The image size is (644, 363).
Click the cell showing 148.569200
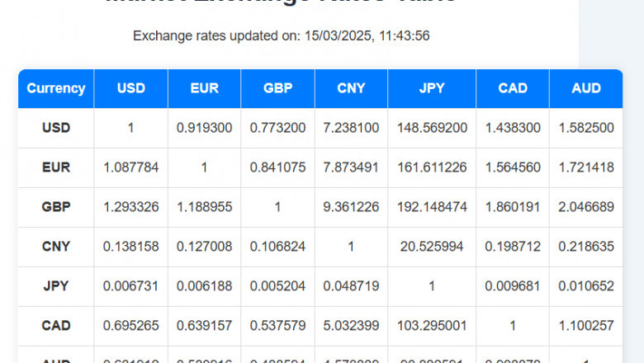tap(432, 128)
